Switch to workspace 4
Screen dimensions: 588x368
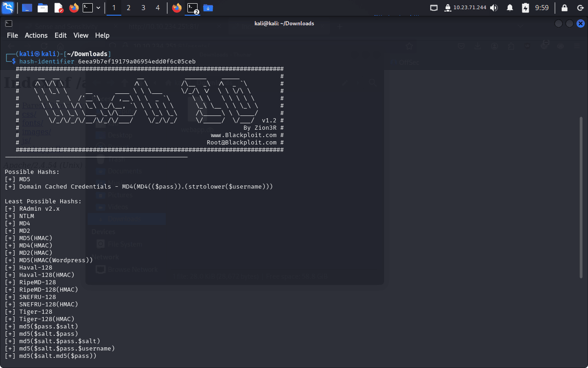pyautogui.click(x=158, y=8)
